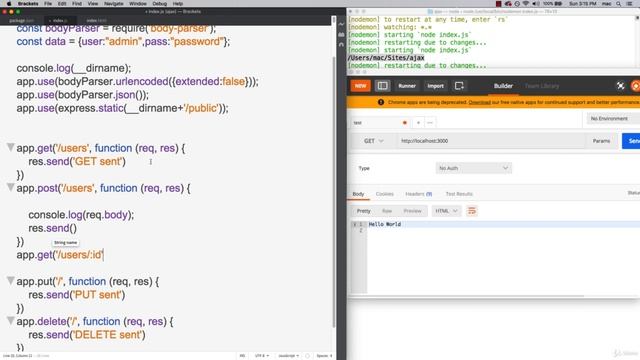Click the linting status circle in status bar
640x360 pixels.
tap(307, 356)
